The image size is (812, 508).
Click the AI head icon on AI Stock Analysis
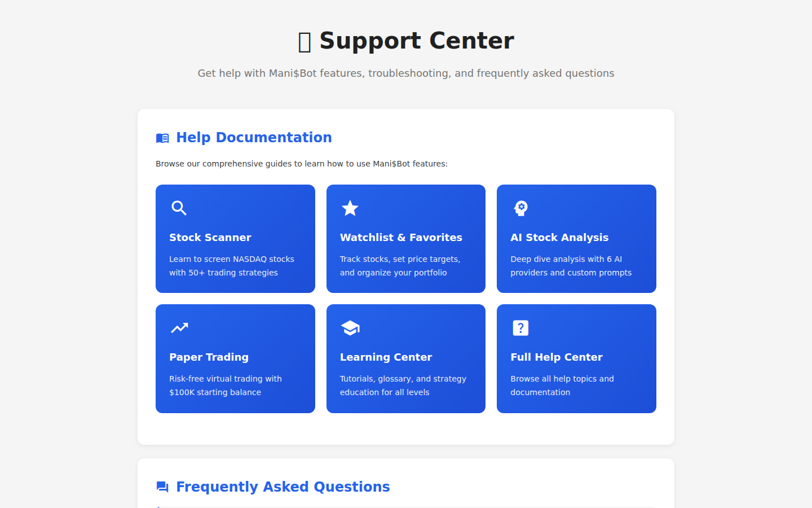pyautogui.click(x=520, y=208)
